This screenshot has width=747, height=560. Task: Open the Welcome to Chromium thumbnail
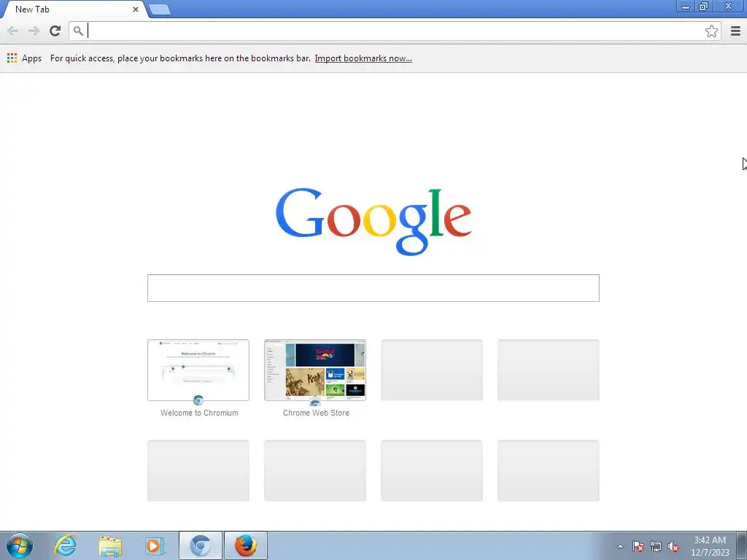(x=198, y=370)
